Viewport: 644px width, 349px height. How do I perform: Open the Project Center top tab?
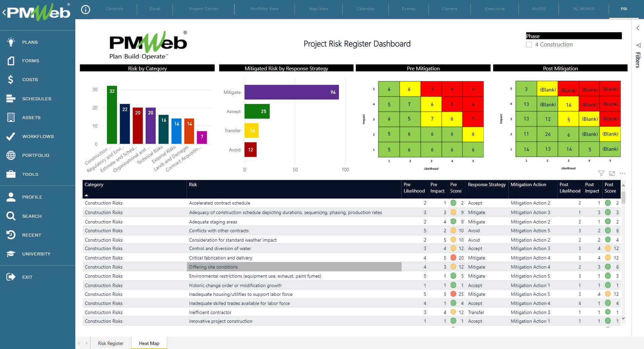(203, 9)
